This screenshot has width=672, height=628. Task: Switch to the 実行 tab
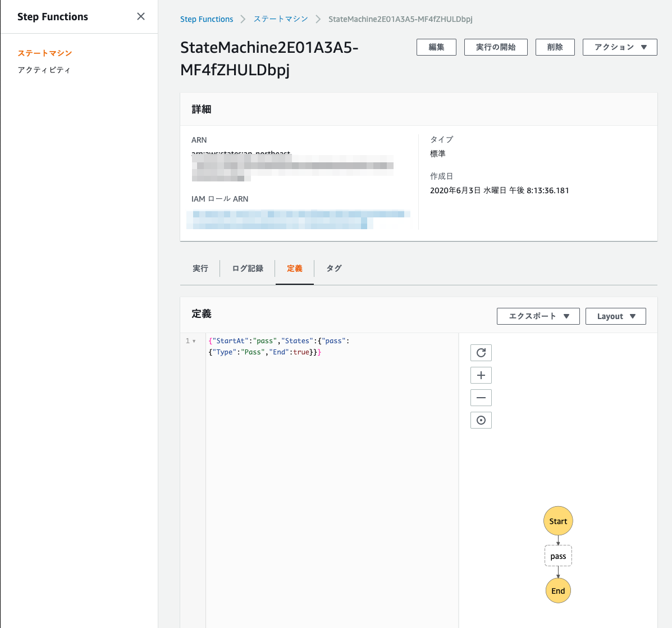pyautogui.click(x=200, y=269)
